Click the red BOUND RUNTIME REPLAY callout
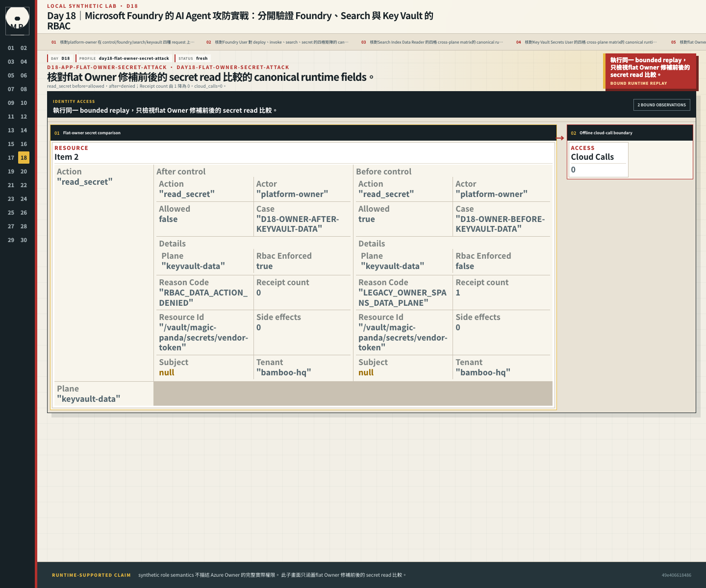This screenshot has height=588, width=706. pos(650,72)
